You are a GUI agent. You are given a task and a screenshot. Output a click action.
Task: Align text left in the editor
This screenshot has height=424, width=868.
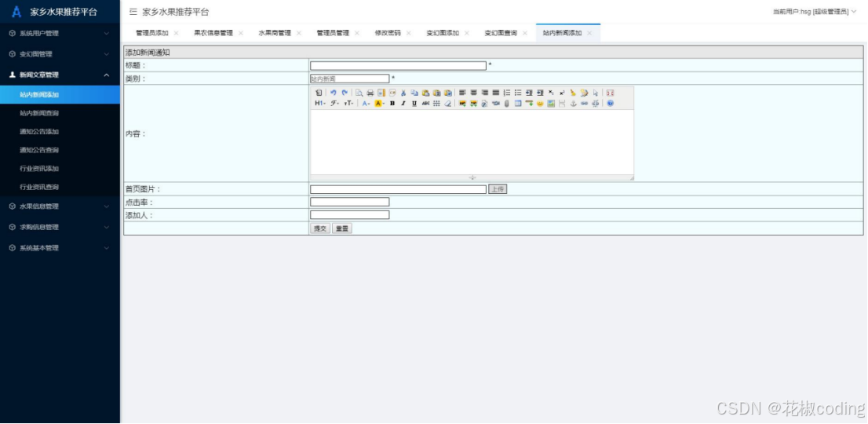point(461,93)
